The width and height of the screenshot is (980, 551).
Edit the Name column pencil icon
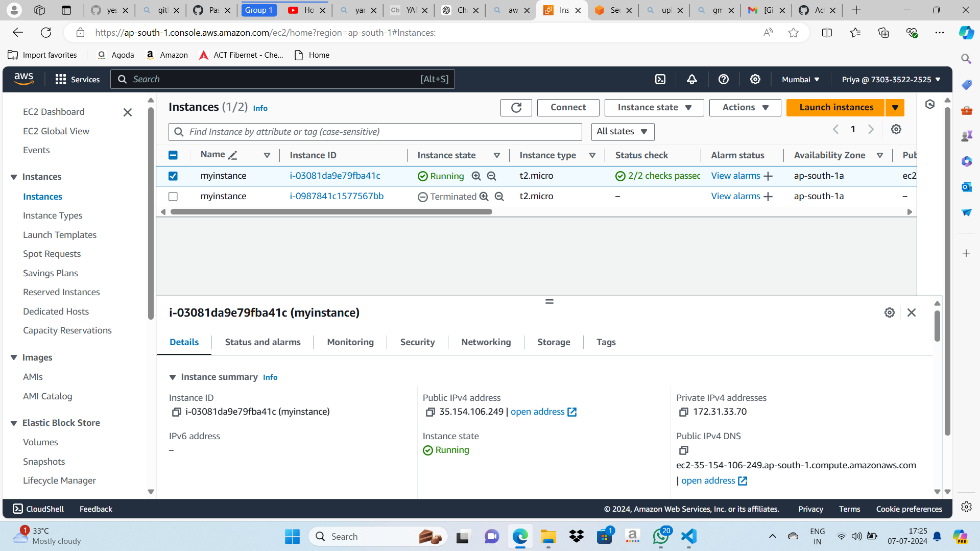(233, 155)
